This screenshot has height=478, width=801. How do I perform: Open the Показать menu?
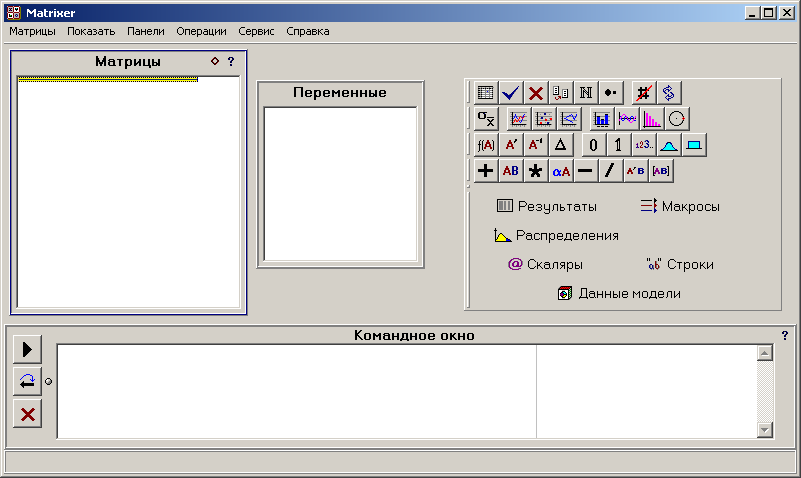coord(91,31)
